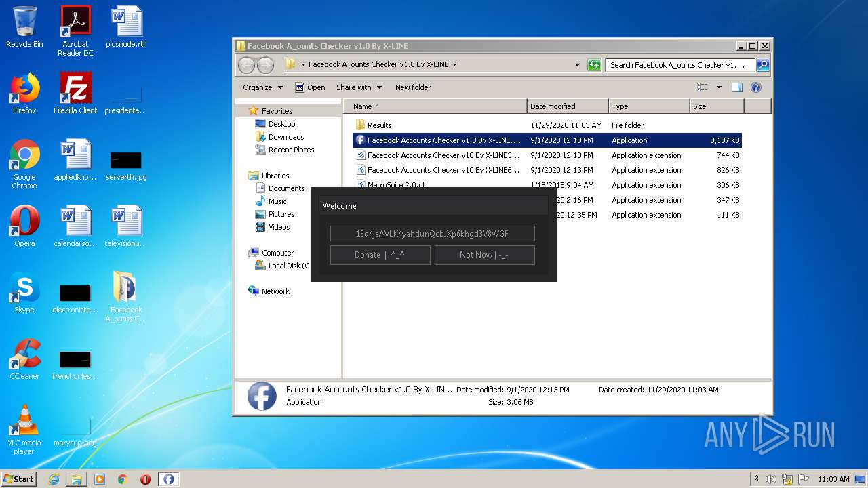
Task: Open Facebook A_ounts C... desktop folder
Action: point(126,297)
